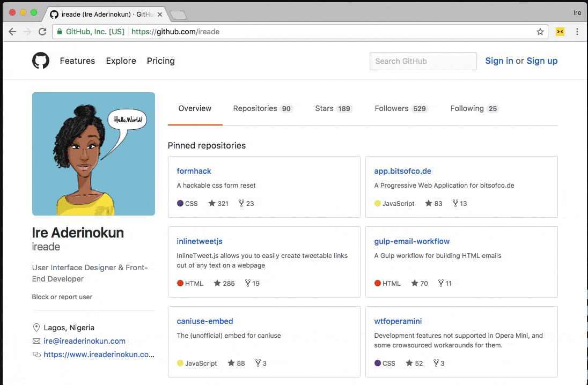Open the Chrome three-dot menu
Screen dimensions: 588x385
click(x=577, y=32)
